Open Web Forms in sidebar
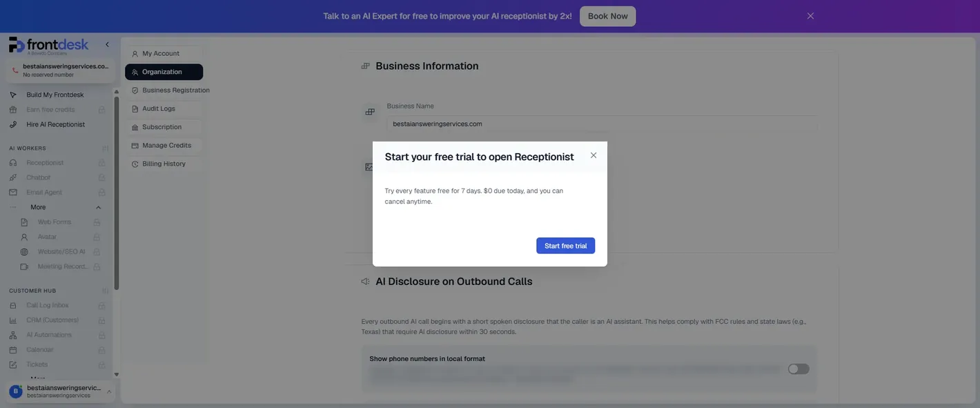980x408 pixels. [55, 222]
